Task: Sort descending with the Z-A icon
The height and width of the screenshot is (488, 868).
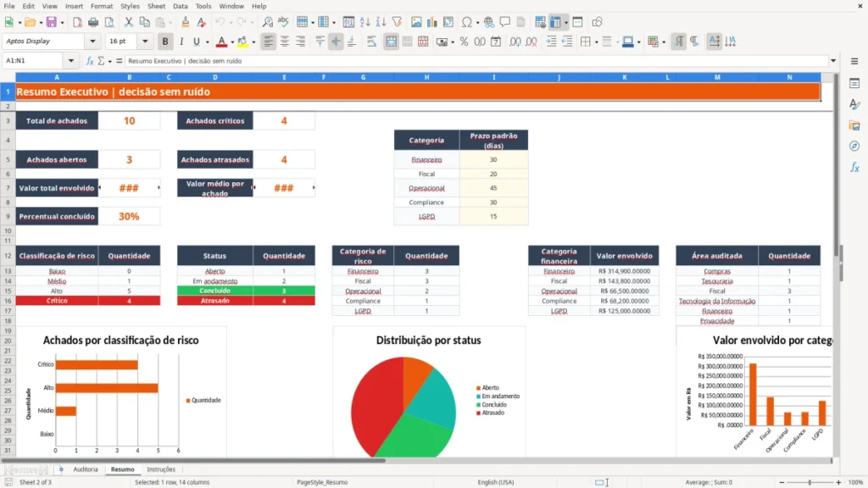Action: (x=381, y=22)
